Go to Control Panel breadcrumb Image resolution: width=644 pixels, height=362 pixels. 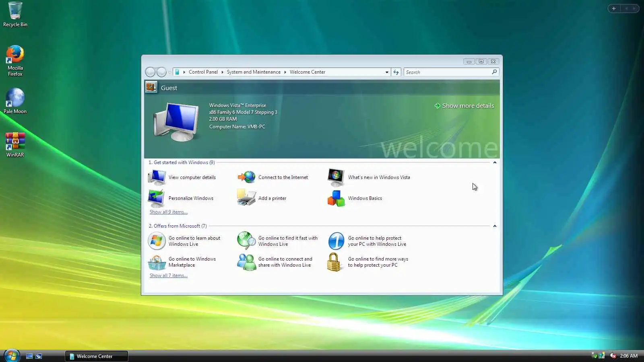[x=203, y=72]
